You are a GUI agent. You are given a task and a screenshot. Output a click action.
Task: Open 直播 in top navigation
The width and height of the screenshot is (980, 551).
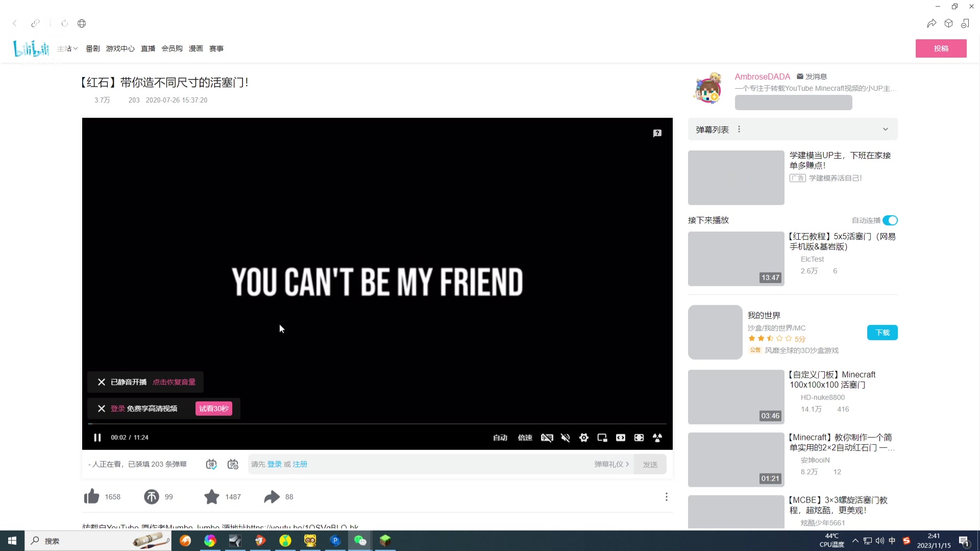[x=148, y=48]
